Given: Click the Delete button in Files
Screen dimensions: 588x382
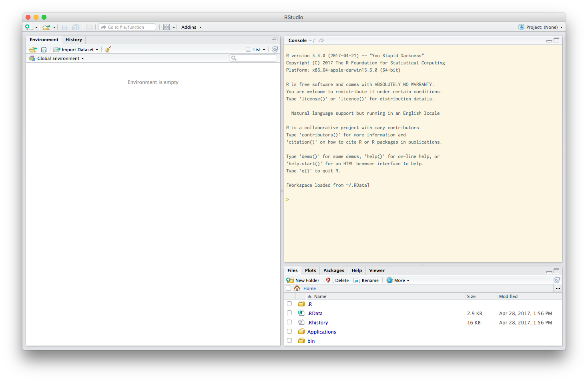Looking at the screenshot, I should coord(337,280).
